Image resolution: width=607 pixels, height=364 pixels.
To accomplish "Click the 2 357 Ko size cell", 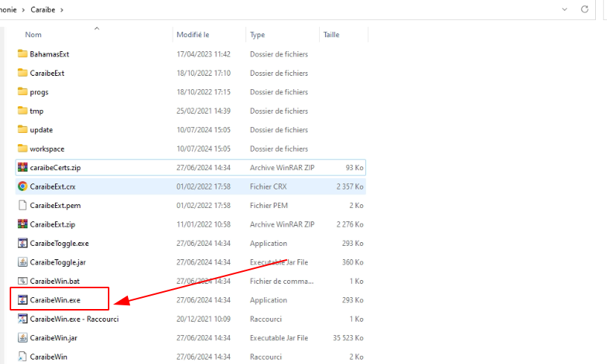I will point(350,186).
